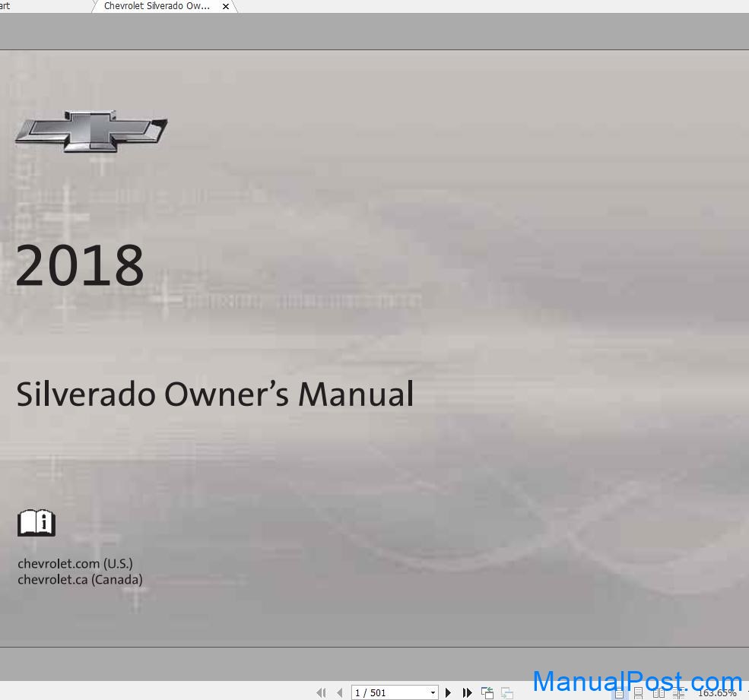
Task: Close the Chevrolet Silverado document tab
Action: [x=226, y=7]
